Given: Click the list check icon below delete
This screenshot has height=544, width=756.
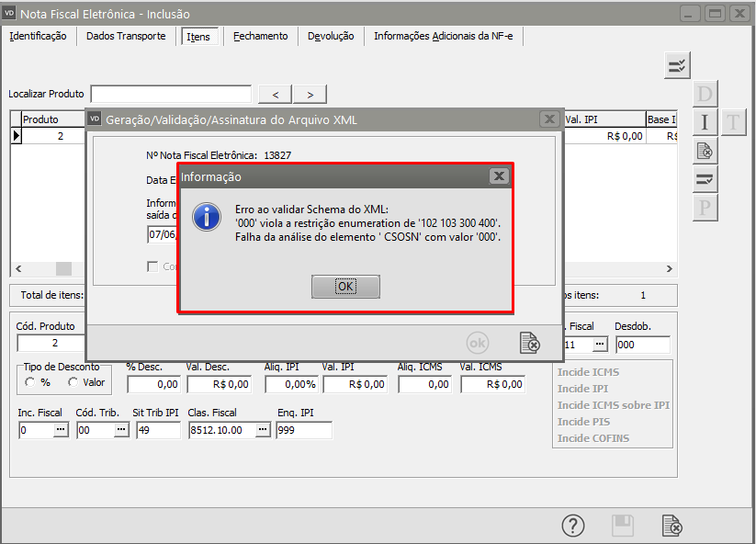Looking at the screenshot, I should pyautogui.click(x=705, y=179).
